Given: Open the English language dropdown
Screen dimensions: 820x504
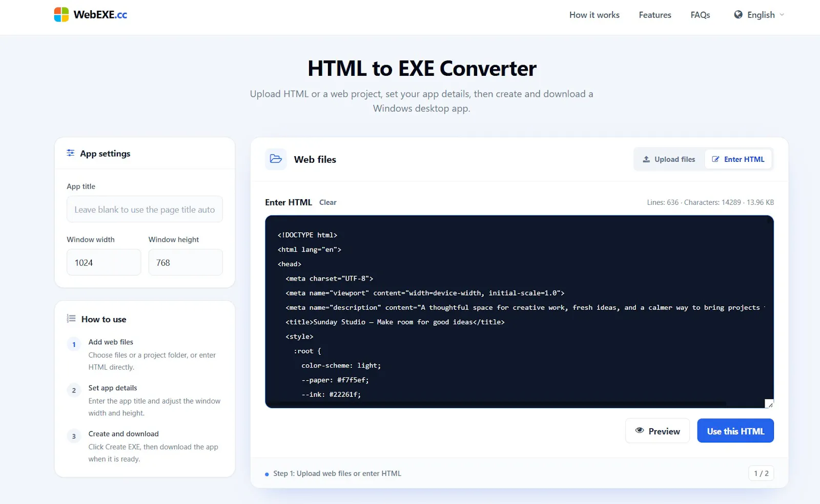Looking at the screenshot, I should [759, 15].
